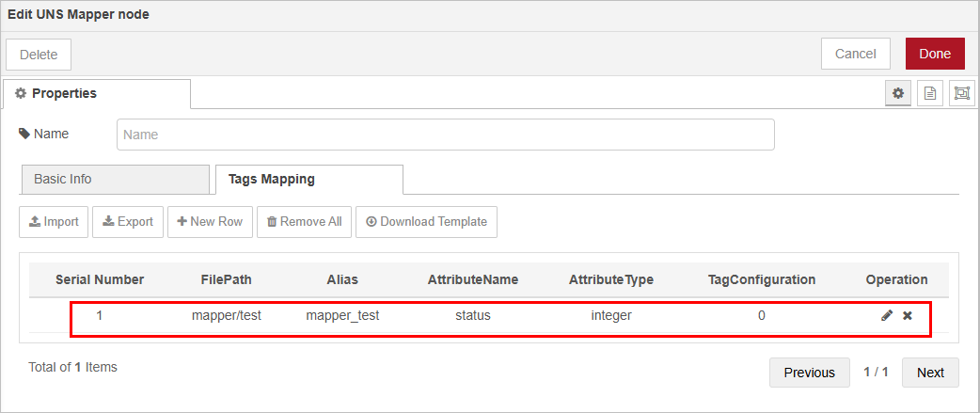Open node description document icon
This screenshot has width=980, height=413.
click(x=930, y=93)
